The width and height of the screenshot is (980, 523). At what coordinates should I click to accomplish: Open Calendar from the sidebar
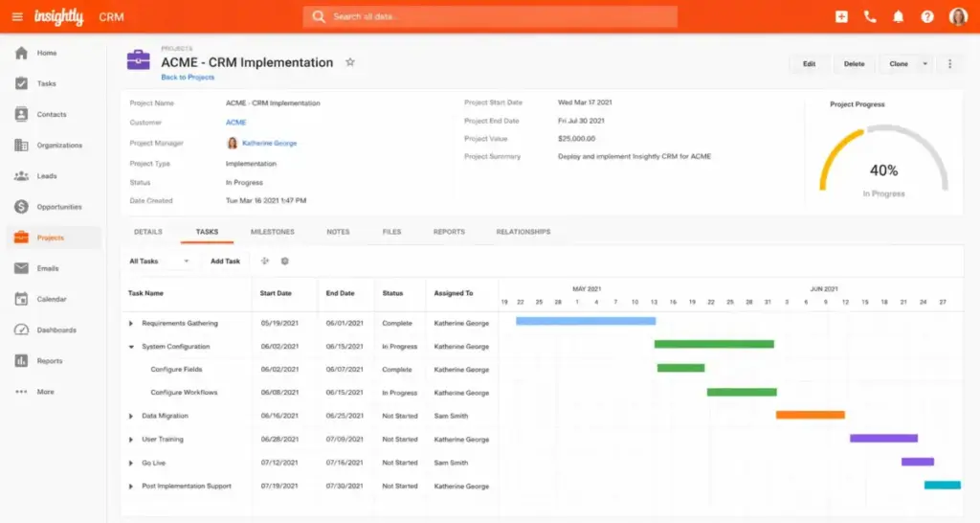point(54,299)
